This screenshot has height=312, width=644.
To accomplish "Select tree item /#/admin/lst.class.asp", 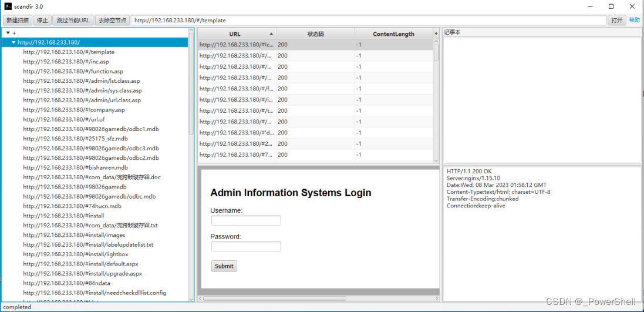I will pos(82,81).
